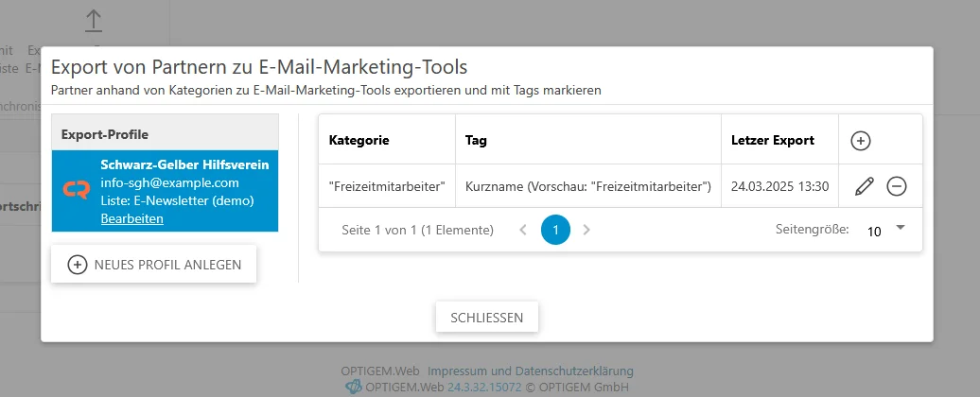Click the OPTIGEM logo icon in footer
This screenshot has width=980, height=397.
(x=354, y=387)
